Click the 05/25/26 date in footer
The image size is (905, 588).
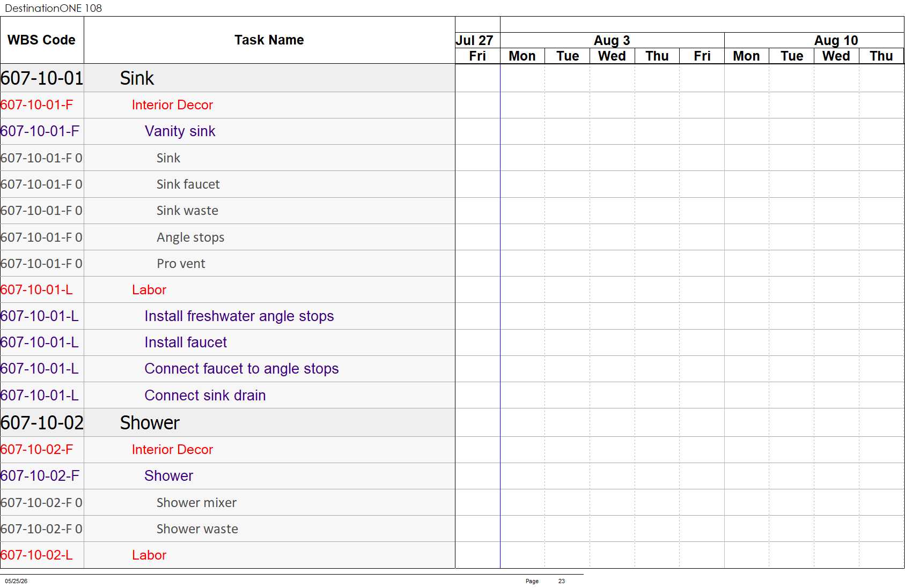(16, 581)
